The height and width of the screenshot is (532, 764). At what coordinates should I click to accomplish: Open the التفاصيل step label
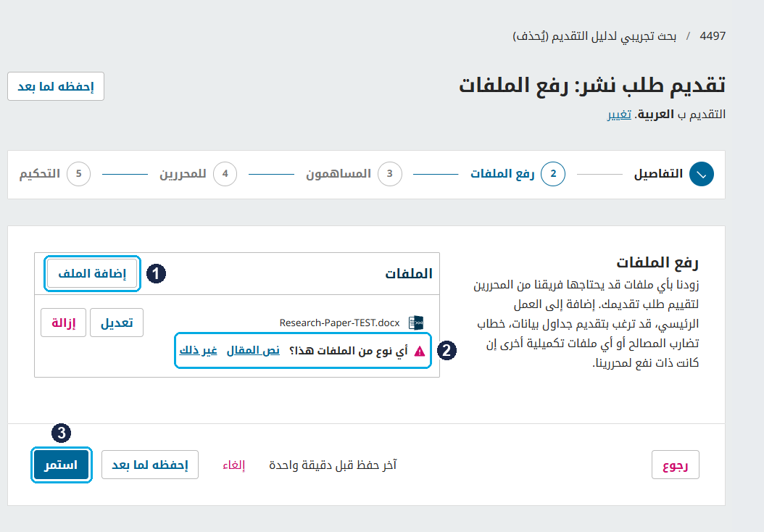pos(658,174)
